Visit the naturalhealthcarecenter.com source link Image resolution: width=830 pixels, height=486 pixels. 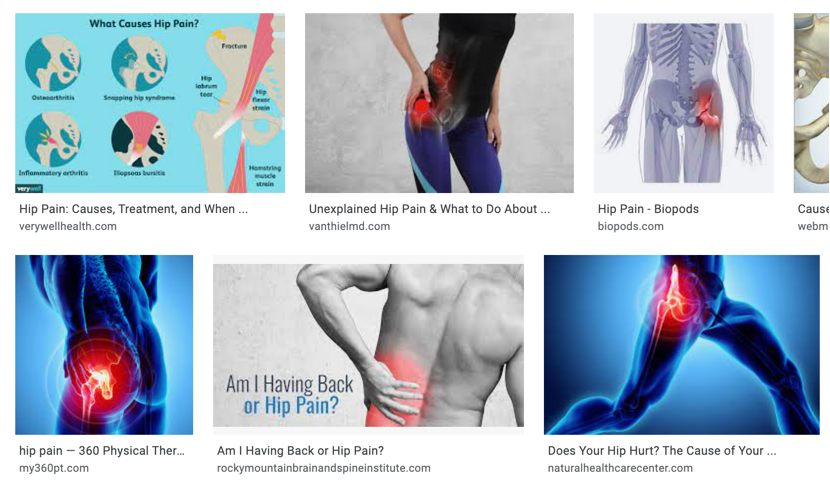620,468
